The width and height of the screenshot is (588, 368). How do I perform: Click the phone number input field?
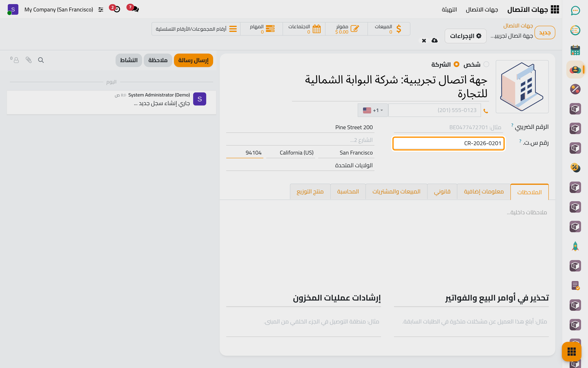click(434, 110)
